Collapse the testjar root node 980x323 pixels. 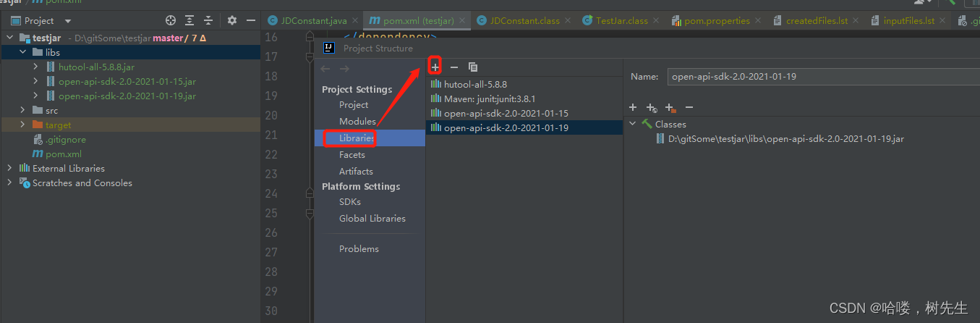point(10,38)
